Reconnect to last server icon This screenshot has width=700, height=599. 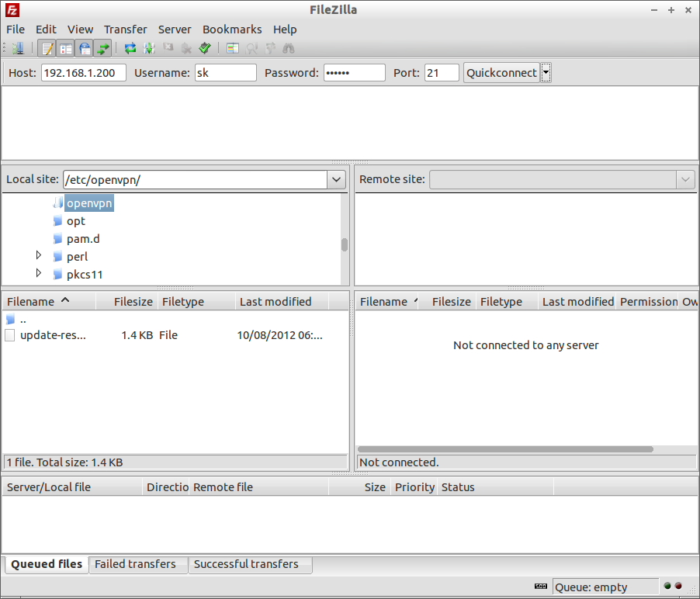click(205, 48)
